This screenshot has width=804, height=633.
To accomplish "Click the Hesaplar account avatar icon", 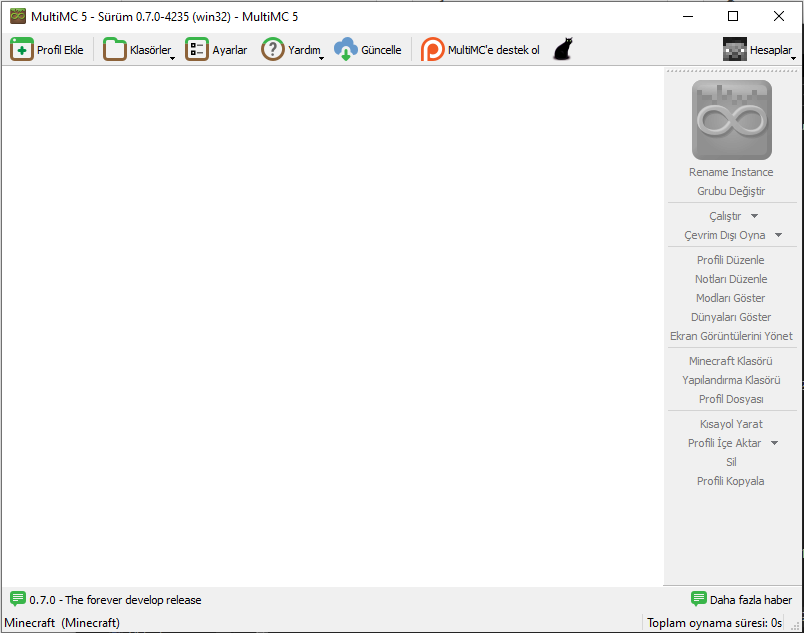I will click(735, 50).
